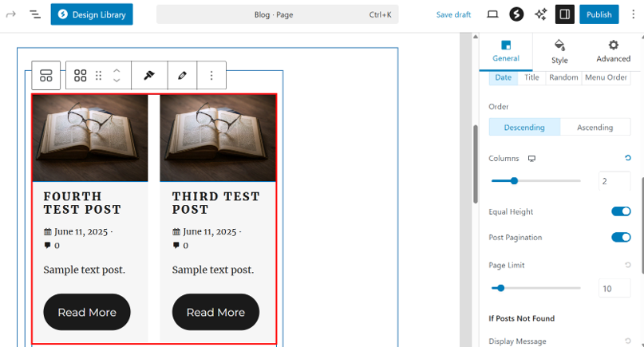Click the copy-paste styles brush icon
The image size is (644, 347).
click(x=149, y=75)
